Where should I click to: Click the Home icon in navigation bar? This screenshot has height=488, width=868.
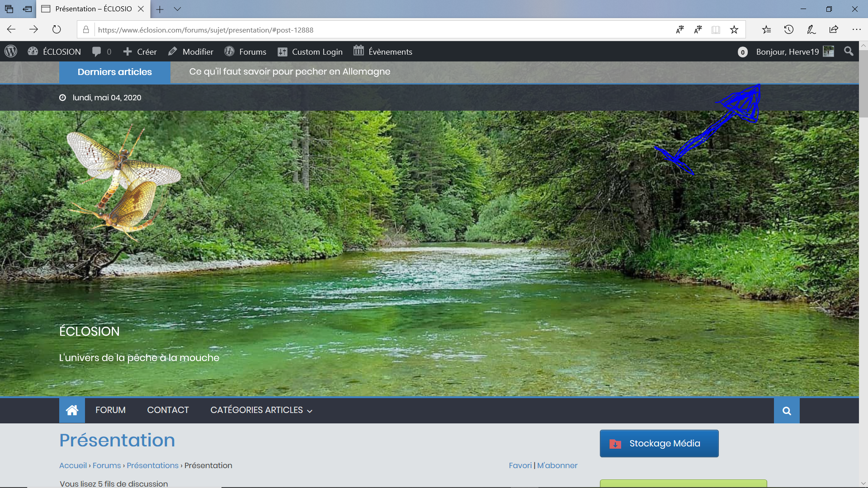(x=72, y=410)
